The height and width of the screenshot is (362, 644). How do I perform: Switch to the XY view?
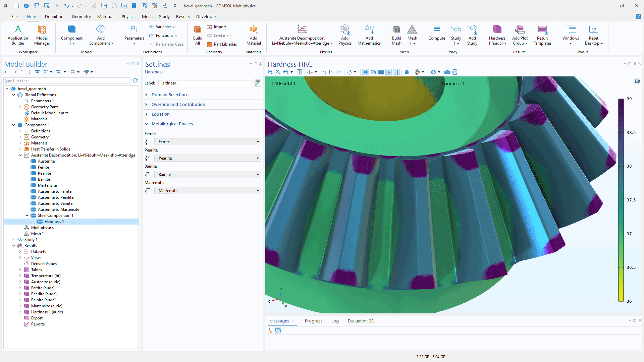(324, 72)
